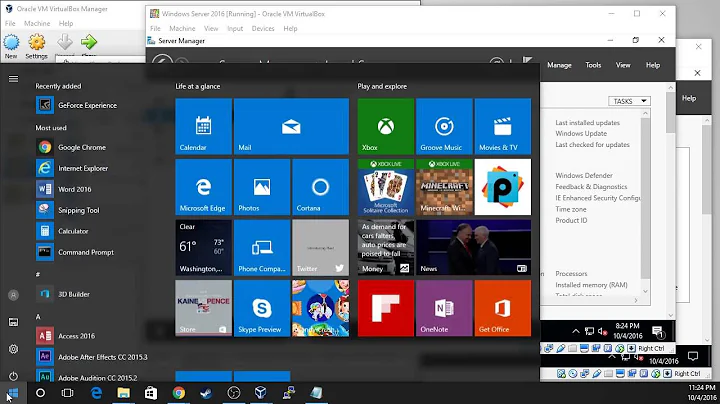Launch Skype Preview tile
The image size is (720, 404).
coord(262,308)
